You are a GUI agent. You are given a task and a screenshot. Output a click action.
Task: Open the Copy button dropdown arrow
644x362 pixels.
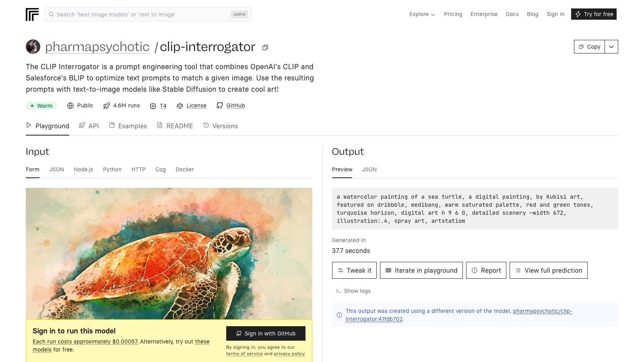tap(611, 47)
